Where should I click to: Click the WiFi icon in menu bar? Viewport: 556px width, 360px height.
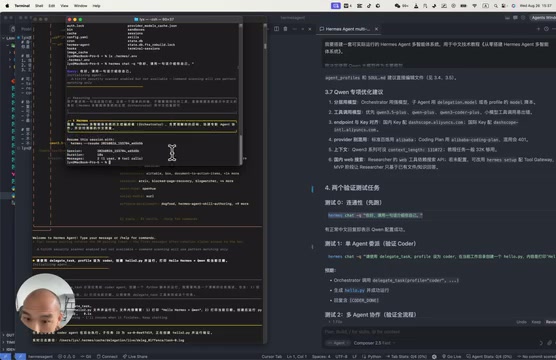(474, 6)
